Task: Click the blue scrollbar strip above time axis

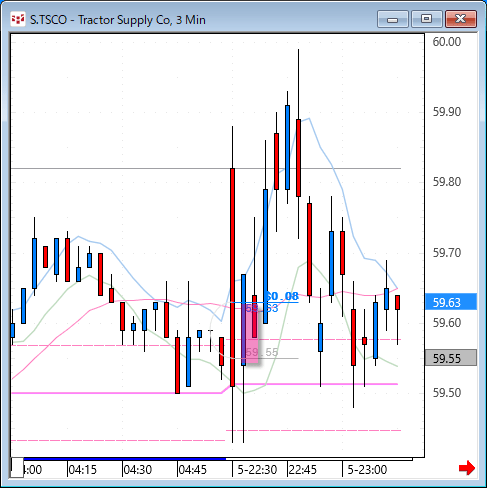Action: point(125,459)
